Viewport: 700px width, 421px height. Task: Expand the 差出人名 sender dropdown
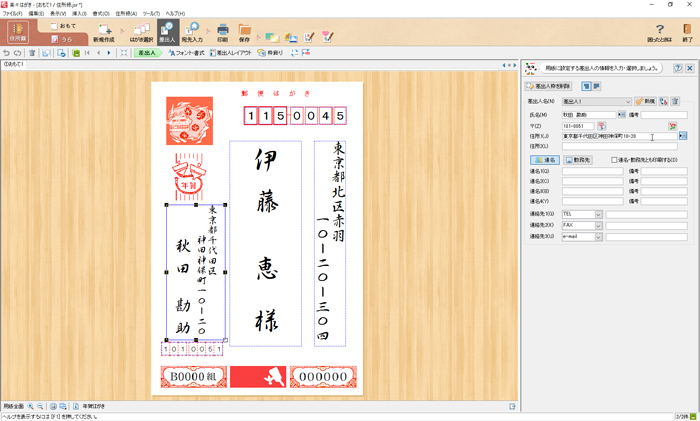(x=627, y=101)
